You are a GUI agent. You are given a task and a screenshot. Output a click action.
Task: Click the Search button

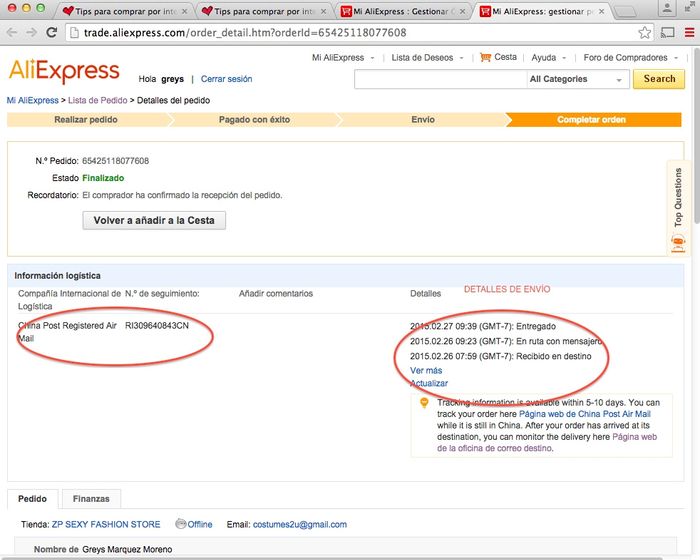(x=659, y=79)
